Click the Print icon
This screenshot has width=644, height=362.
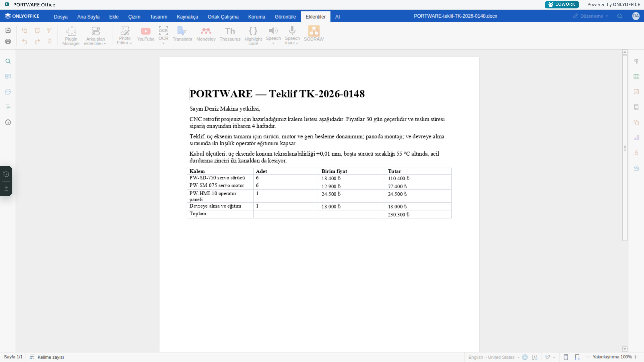[x=8, y=41]
